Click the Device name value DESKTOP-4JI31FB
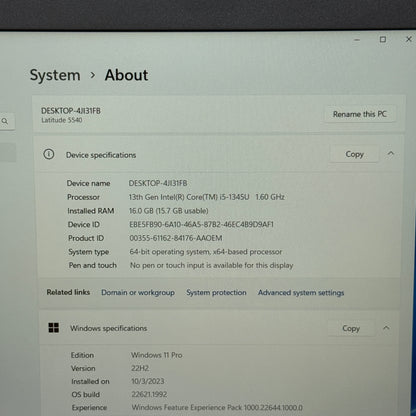 [x=158, y=183]
